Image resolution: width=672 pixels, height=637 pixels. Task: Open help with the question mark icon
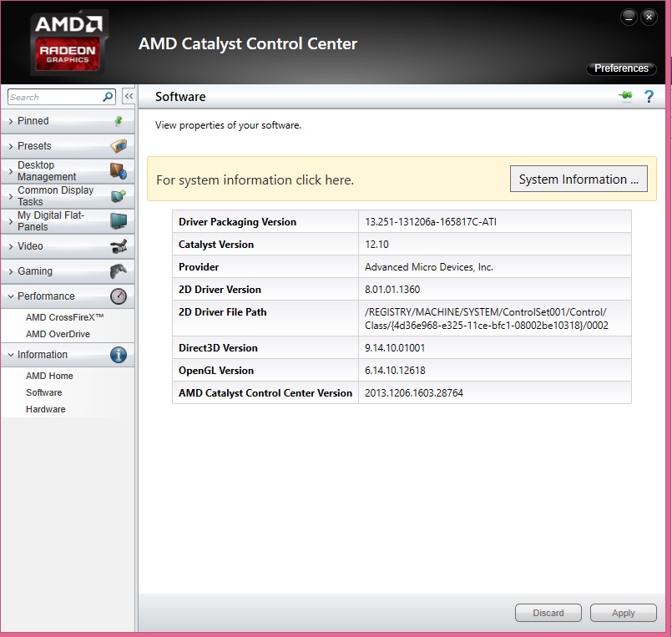(649, 97)
